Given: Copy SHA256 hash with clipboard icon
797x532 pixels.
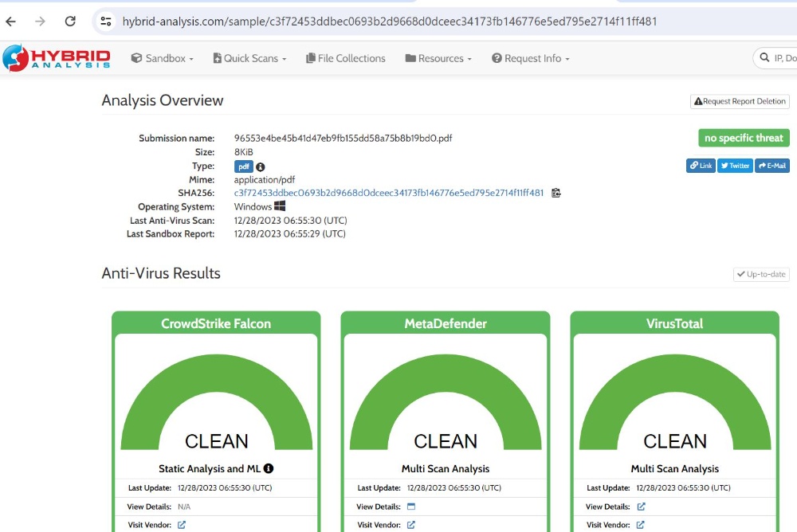Looking at the screenshot, I should (556, 193).
